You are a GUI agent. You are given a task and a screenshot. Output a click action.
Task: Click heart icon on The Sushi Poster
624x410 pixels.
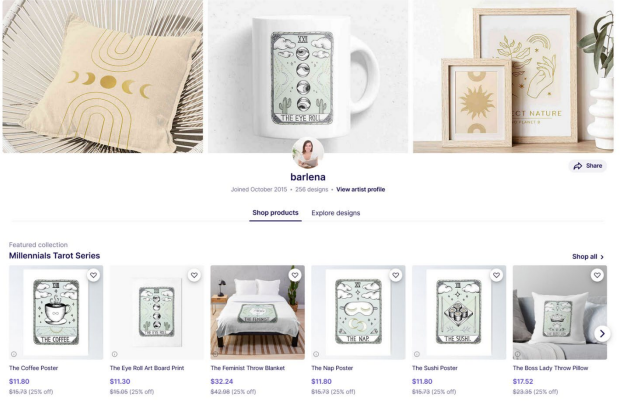pos(496,275)
